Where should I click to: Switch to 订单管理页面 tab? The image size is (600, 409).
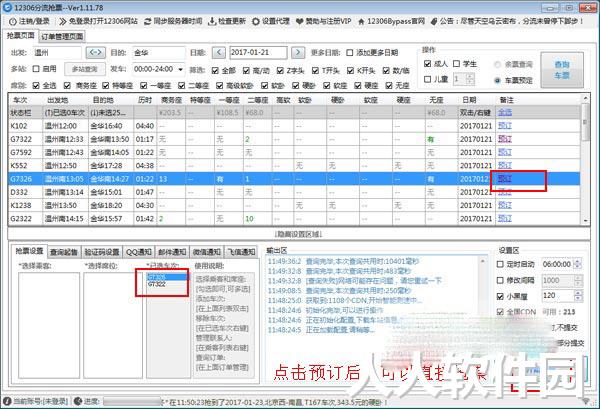62,37
